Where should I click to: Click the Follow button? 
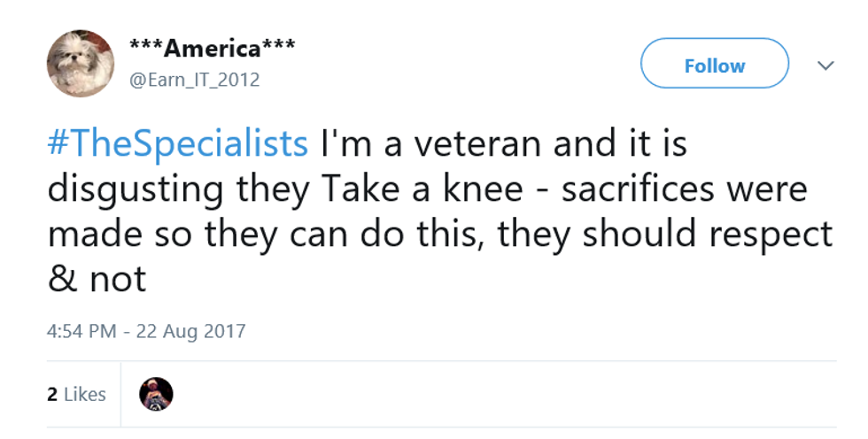[x=714, y=65]
